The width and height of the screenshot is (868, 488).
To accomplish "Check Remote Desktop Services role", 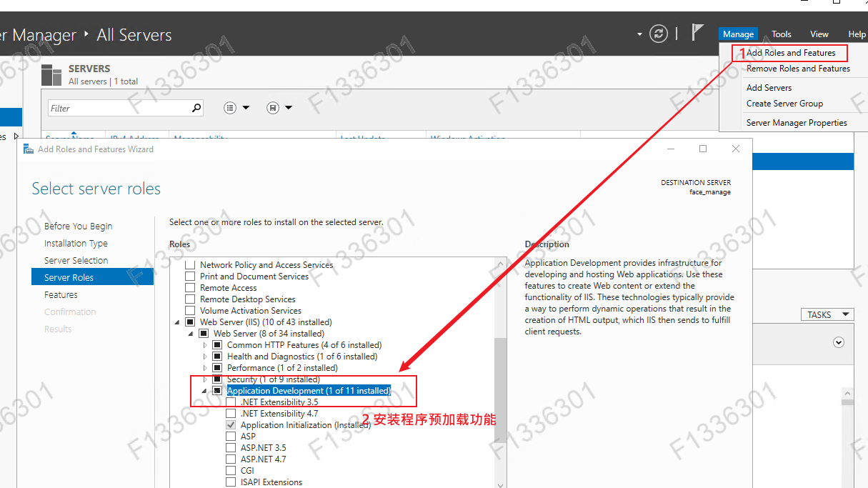I will click(x=190, y=299).
